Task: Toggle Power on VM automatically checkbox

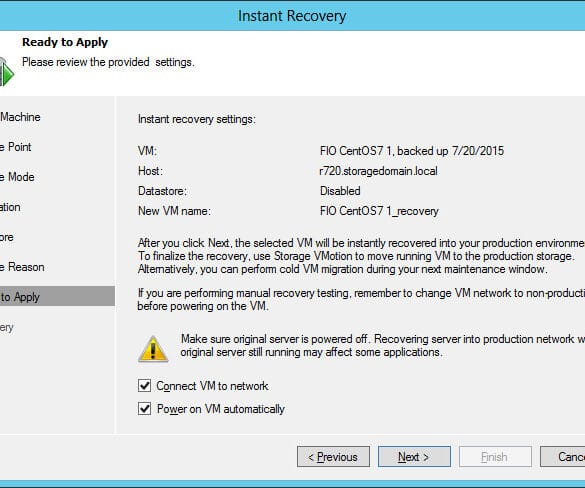Action: 144,409
